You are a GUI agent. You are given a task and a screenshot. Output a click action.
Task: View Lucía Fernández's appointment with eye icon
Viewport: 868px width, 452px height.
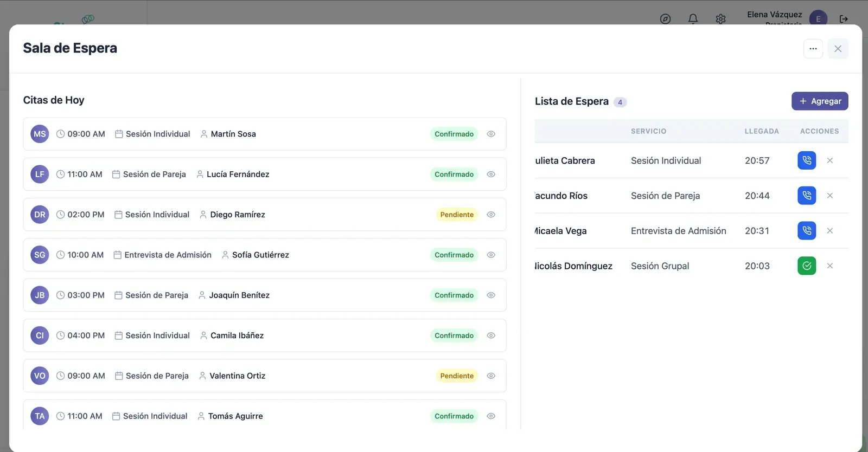tap(491, 175)
